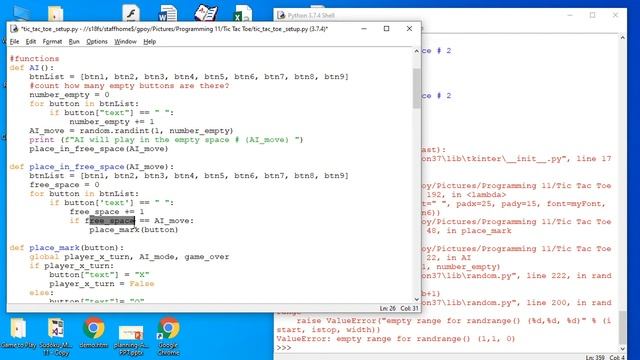640x360 pixels.
Task: Click the "ValueError: empty range" line in Shell
Action: point(396,339)
